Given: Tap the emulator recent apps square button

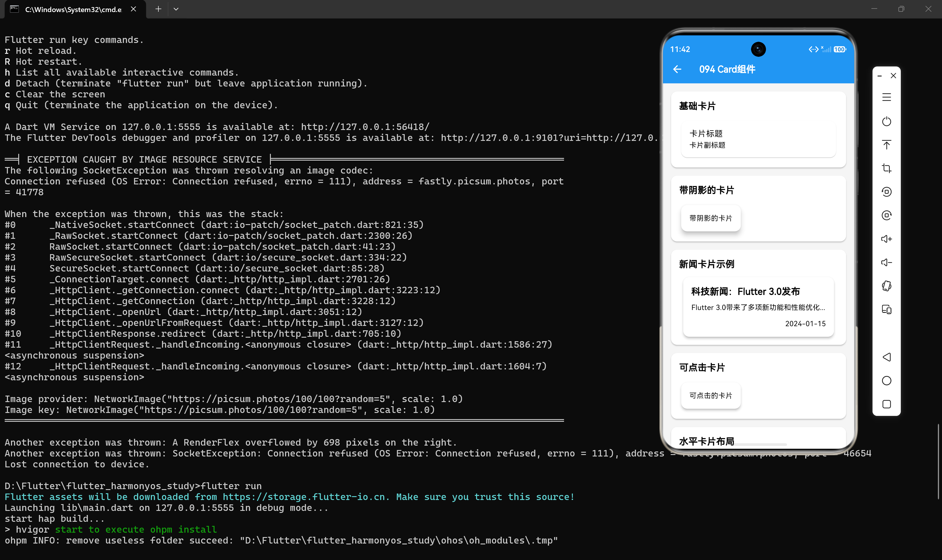Looking at the screenshot, I should 886,404.
